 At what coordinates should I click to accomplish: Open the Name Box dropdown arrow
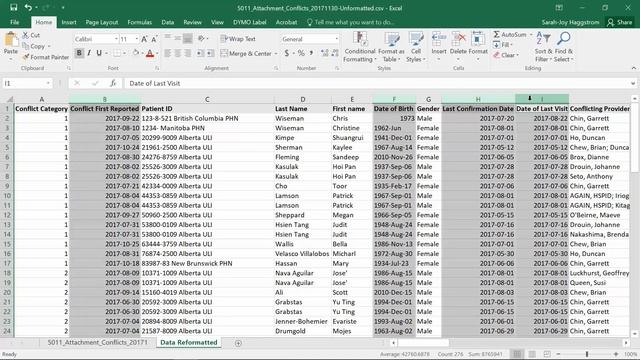[x=48, y=83]
